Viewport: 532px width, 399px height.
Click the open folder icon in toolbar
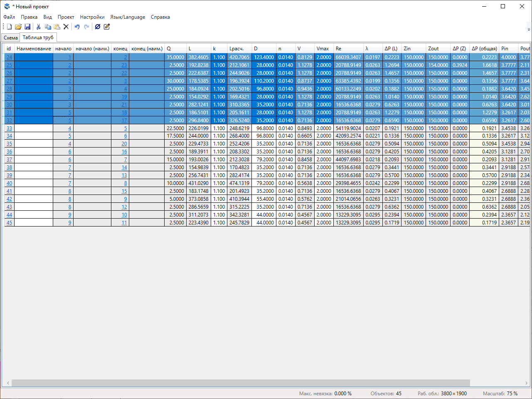coord(18,27)
